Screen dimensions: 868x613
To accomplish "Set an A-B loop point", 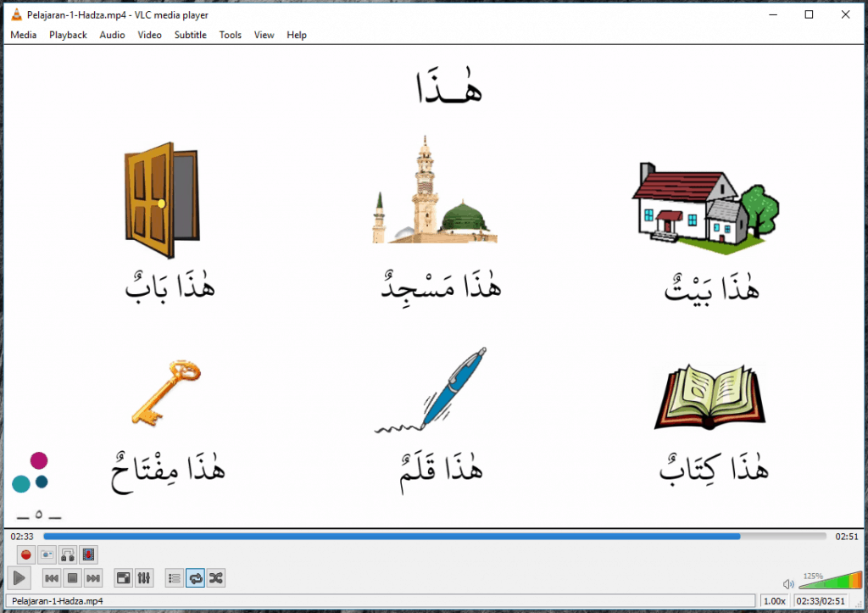I will coord(68,554).
